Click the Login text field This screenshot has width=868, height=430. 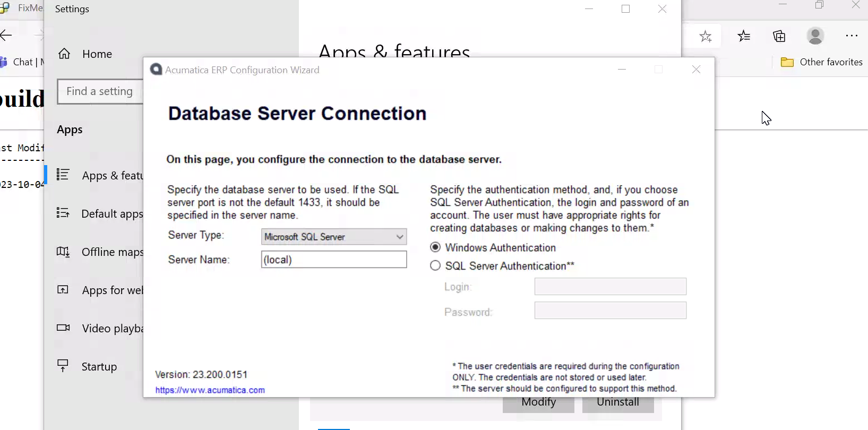coord(611,287)
